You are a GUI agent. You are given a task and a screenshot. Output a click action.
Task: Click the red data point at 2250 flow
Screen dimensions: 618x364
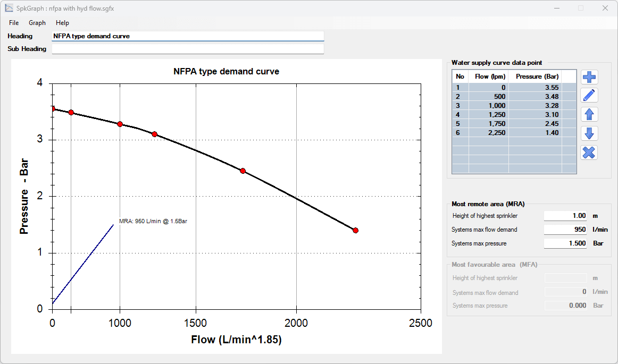click(x=355, y=231)
